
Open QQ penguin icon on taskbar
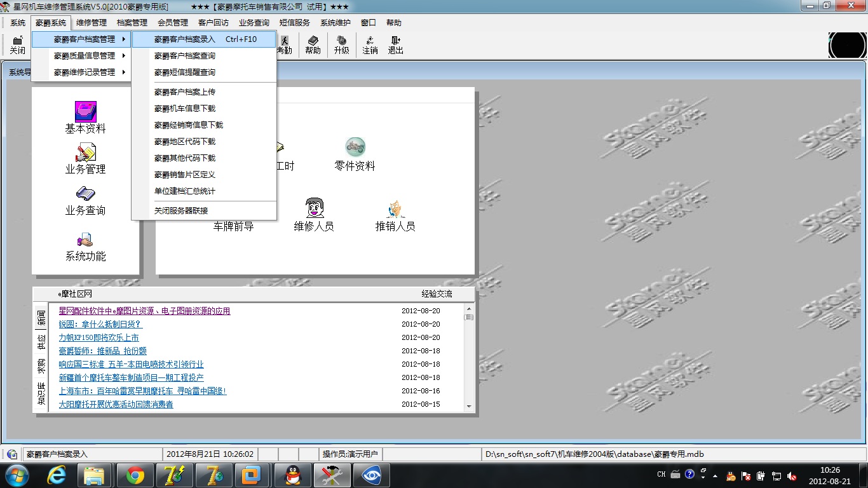click(x=292, y=475)
